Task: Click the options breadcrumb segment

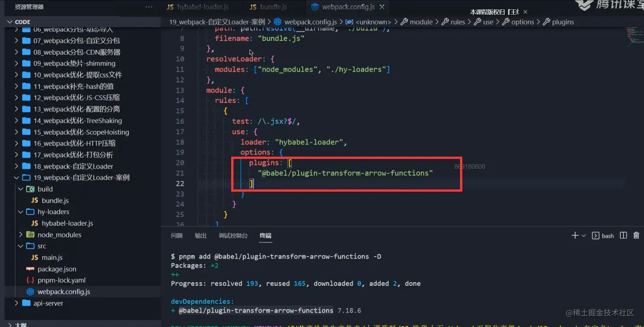Action: (523, 22)
